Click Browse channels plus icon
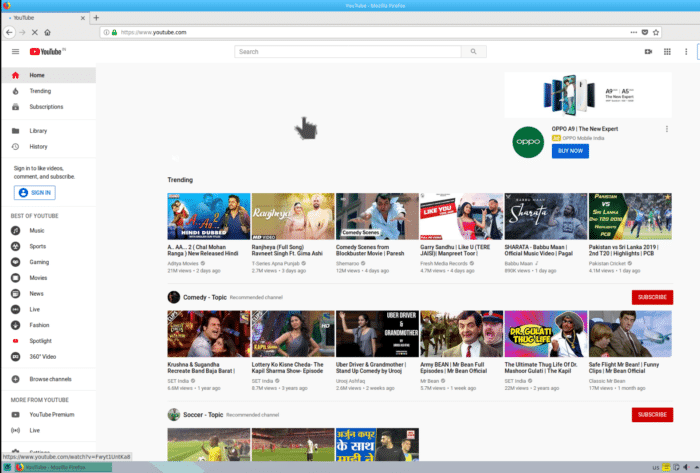This screenshot has width=700, height=473. point(16,379)
